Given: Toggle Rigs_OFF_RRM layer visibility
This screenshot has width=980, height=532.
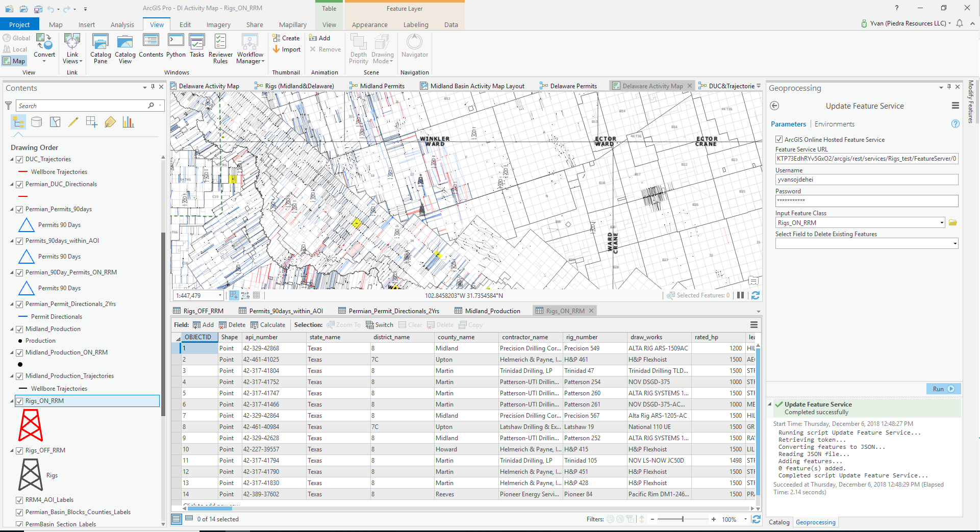Looking at the screenshot, I should (x=19, y=451).
